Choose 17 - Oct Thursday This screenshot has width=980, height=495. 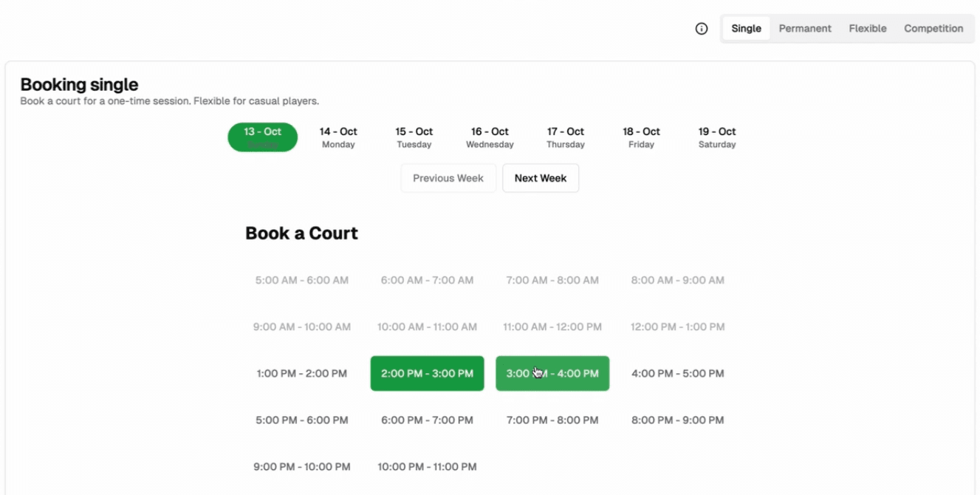tap(566, 137)
